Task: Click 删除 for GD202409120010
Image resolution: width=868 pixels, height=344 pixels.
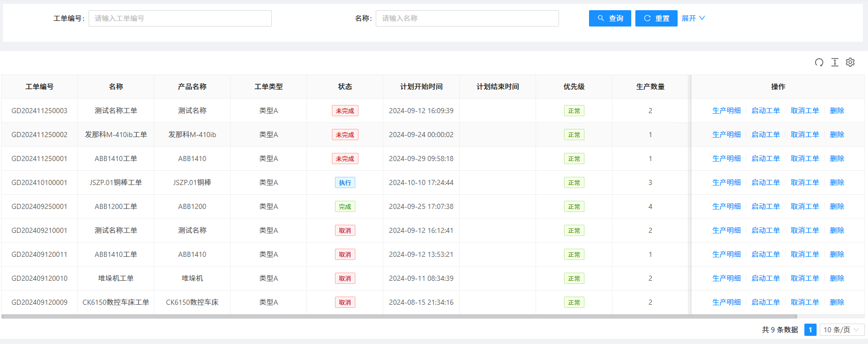Action: (837, 278)
